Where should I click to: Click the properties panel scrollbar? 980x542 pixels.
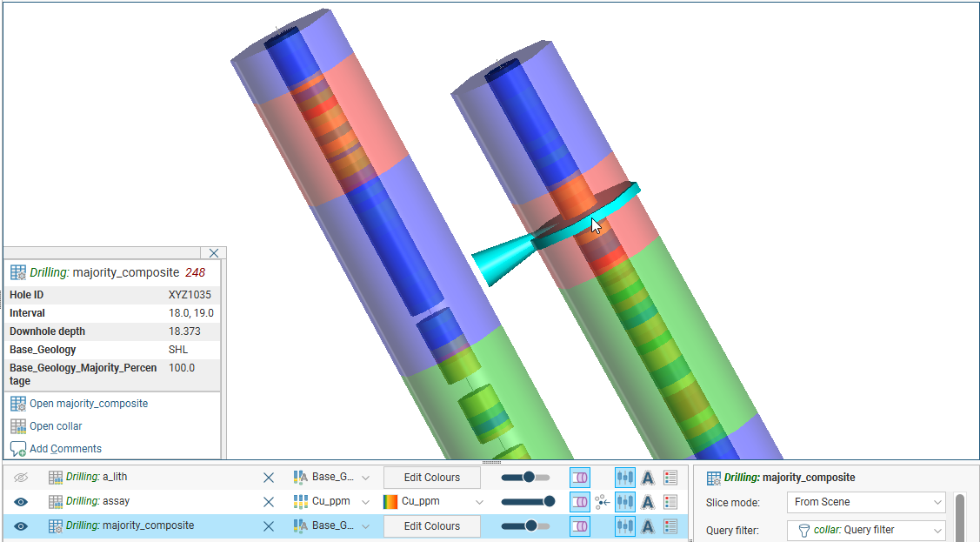pos(961,518)
